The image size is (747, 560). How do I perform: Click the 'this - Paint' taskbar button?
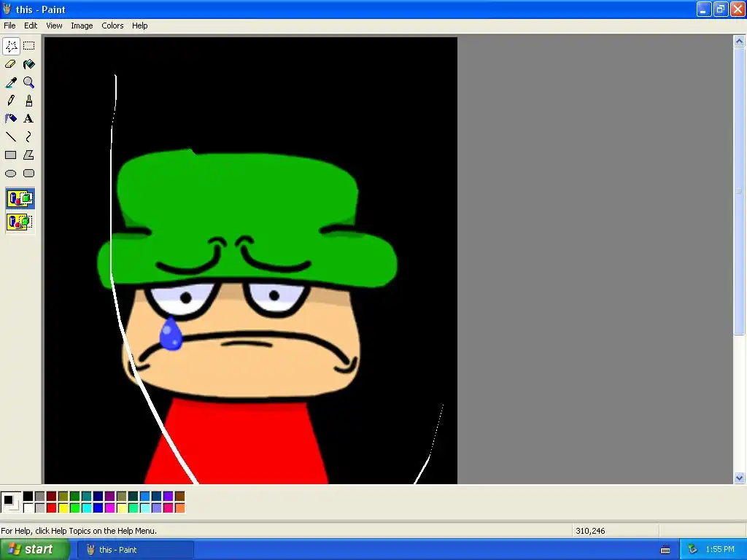pyautogui.click(x=136, y=550)
